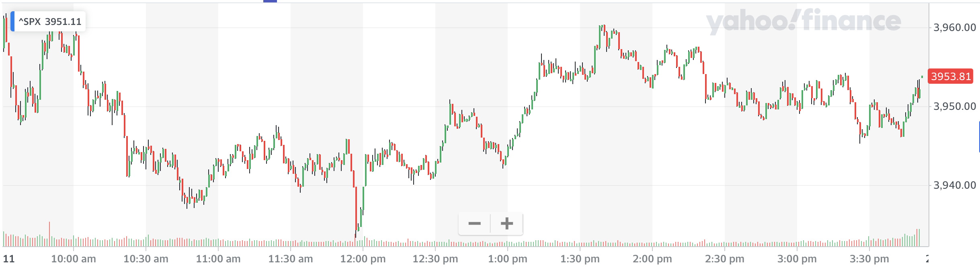
Task: Select the 3:30 pm time axis label
Action: 869,259
